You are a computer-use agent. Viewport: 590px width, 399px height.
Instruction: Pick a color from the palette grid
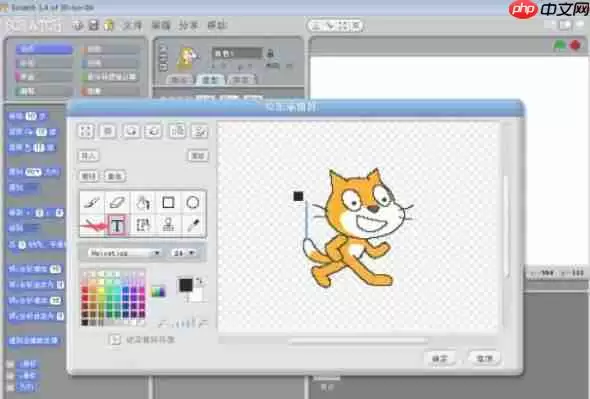(113, 298)
